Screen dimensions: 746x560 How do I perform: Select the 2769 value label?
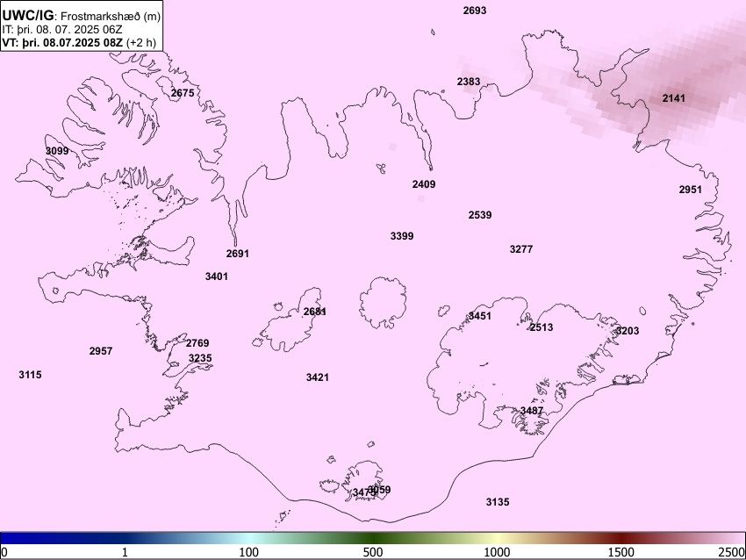coord(197,343)
